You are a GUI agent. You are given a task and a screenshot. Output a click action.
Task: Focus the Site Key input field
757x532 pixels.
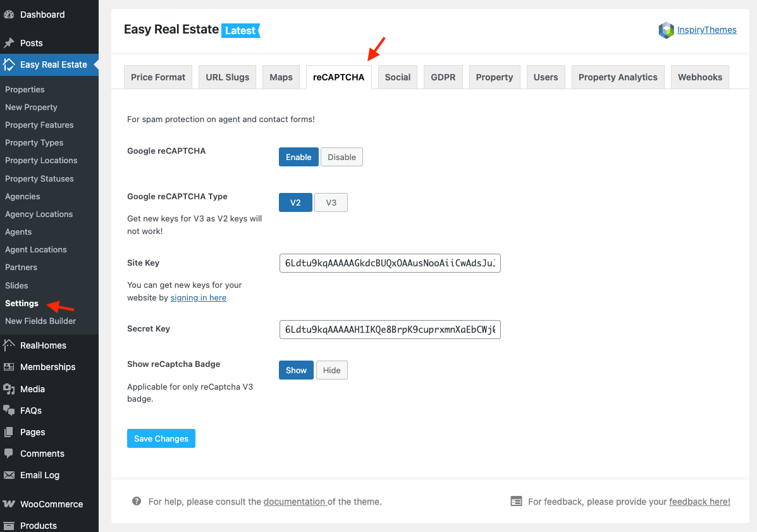pos(390,263)
